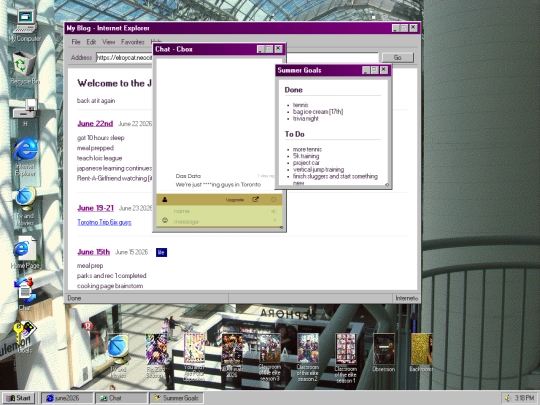The height and width of the screenshot is (405, 540).
Task: Click the volume speaker tray icon
Action: [507, 398]
